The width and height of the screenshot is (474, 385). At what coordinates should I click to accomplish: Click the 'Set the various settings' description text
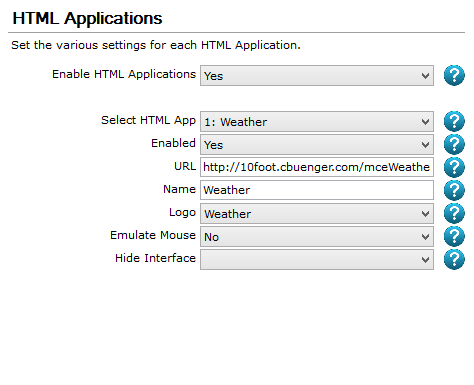[156, 45]
